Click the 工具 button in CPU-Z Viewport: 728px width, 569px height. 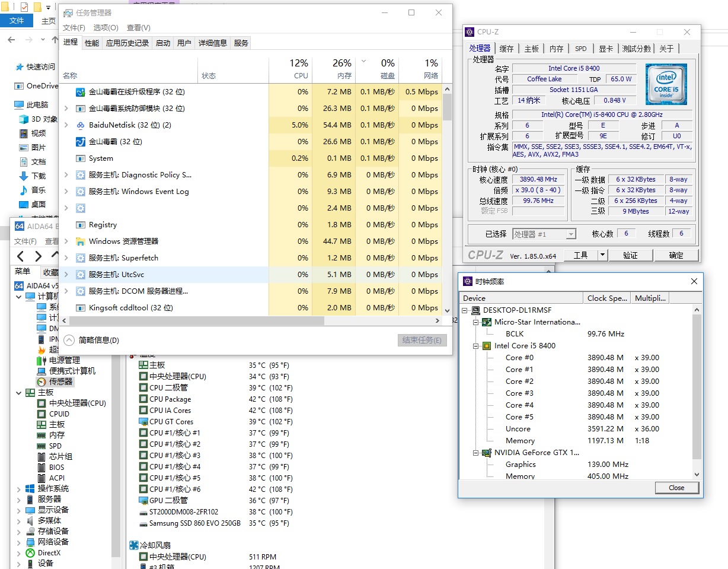click(580, 255)
